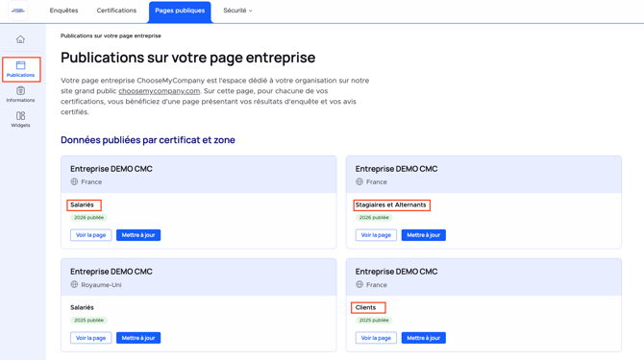Click Voir la page for Clients card

[376, 338]
